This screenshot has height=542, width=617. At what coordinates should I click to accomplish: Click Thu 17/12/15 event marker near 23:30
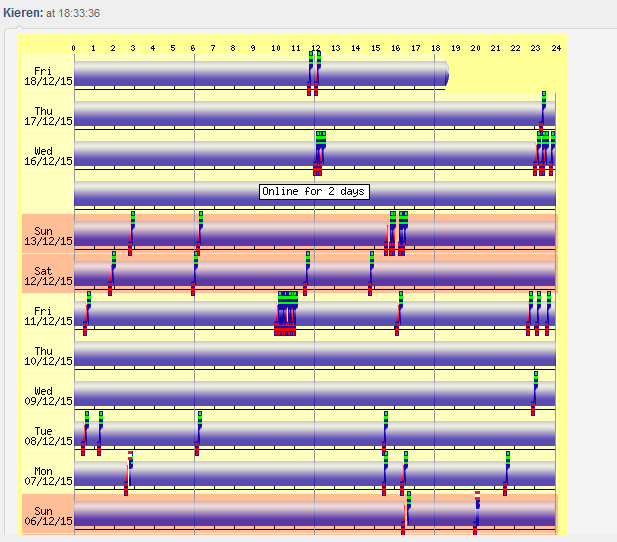[x=542, y=112]
